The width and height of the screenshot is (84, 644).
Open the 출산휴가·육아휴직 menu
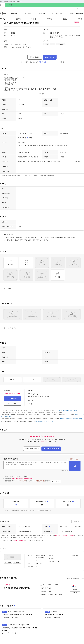pos(76,14)
